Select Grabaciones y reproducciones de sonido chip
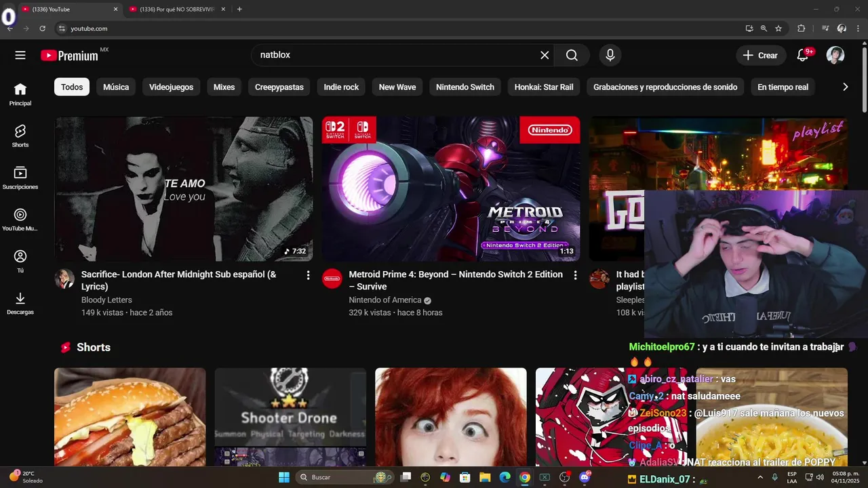 [x=665, y=87]
